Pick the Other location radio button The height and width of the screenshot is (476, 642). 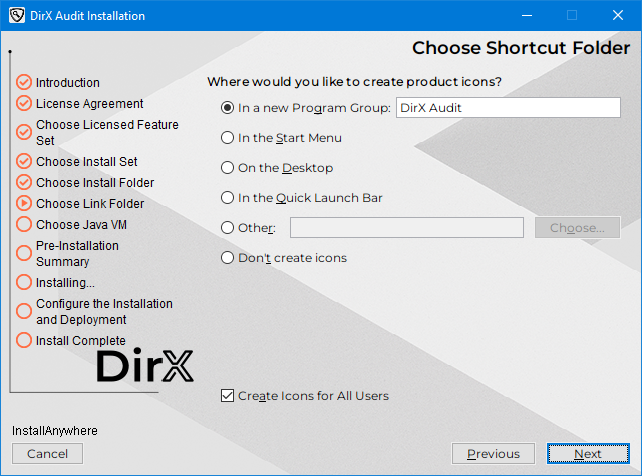pyautogui.click(x=228, y=228)
